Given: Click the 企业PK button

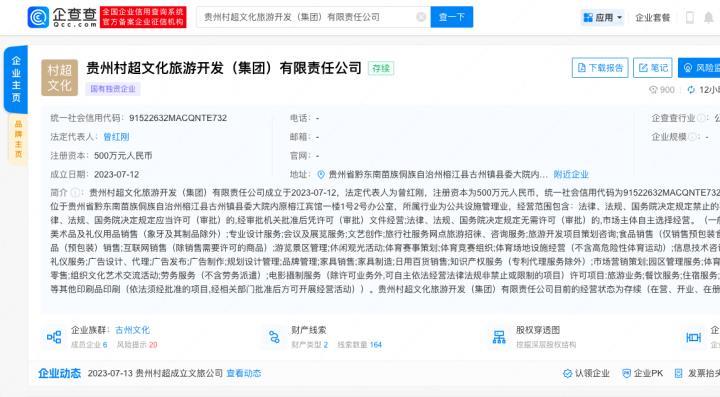Looking at the screenshot, I should pyautogui.click(x=642, y=374).
